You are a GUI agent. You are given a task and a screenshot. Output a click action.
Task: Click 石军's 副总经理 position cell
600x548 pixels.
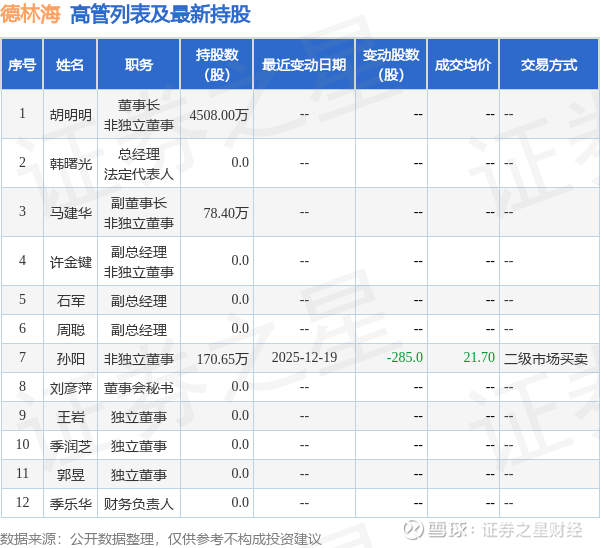point(139,301)
